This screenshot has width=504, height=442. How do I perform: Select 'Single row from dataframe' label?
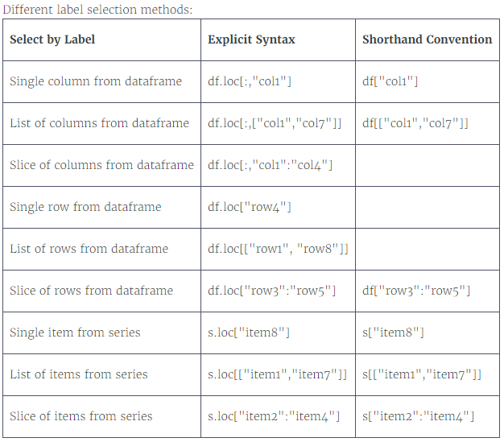click(x=85, y=207)
